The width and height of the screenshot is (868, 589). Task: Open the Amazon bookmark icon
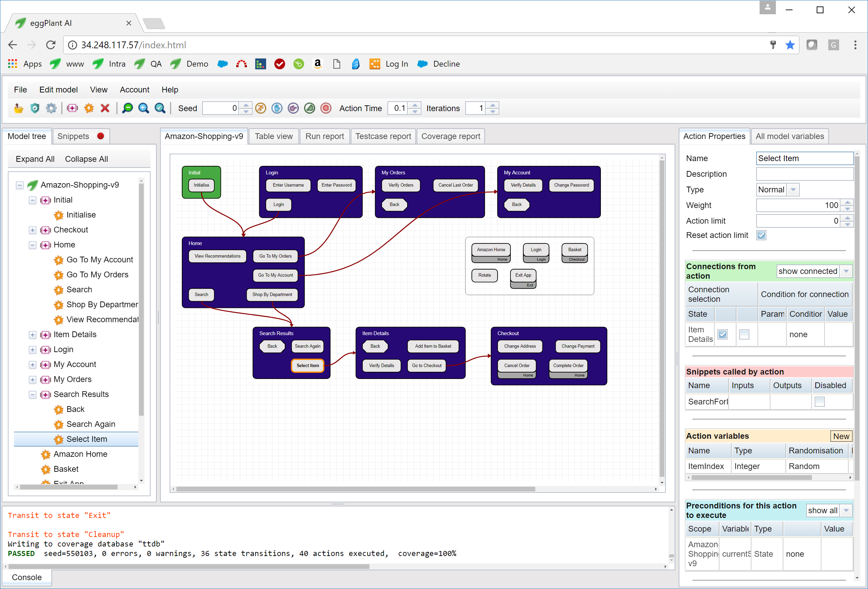(x=317, y=64)
